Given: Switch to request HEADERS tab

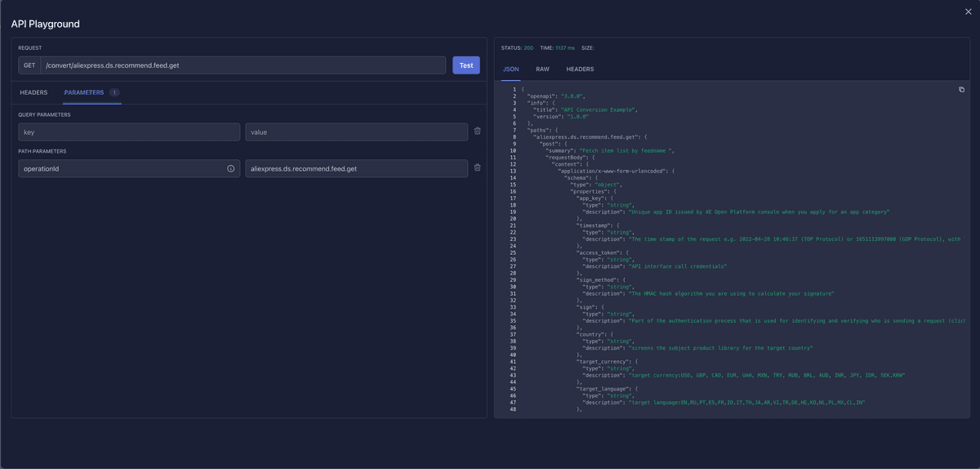Looking at the screenshot, I should coord(33,92).
